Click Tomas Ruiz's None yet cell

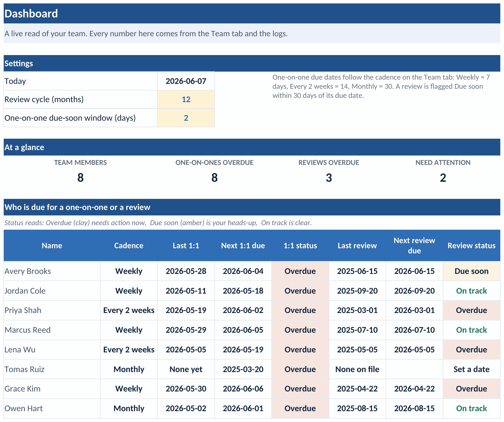point(186,369)
